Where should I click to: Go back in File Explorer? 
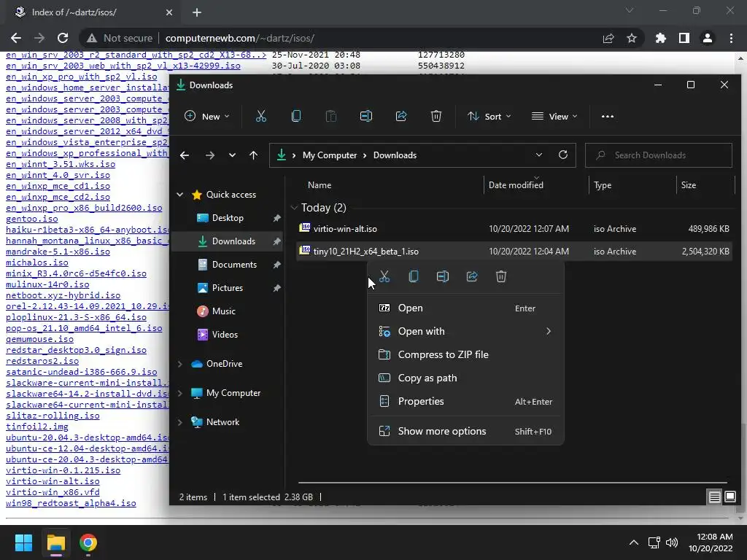pos(185,155)
